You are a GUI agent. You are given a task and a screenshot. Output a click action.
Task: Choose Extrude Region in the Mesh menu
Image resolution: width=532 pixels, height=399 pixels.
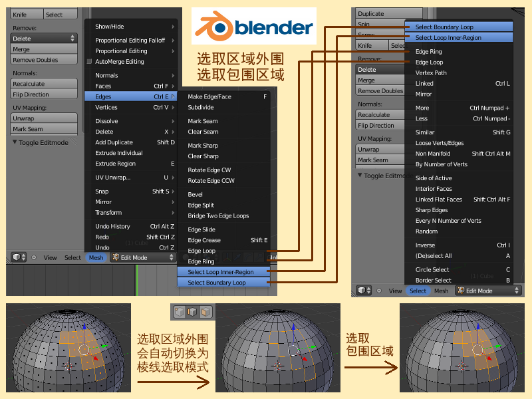[131, 164]
